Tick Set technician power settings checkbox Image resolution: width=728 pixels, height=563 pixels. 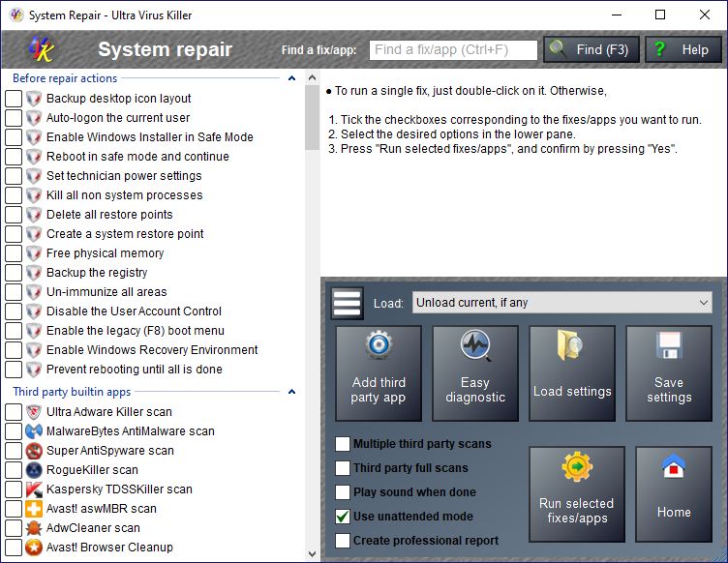click(14, 176)
